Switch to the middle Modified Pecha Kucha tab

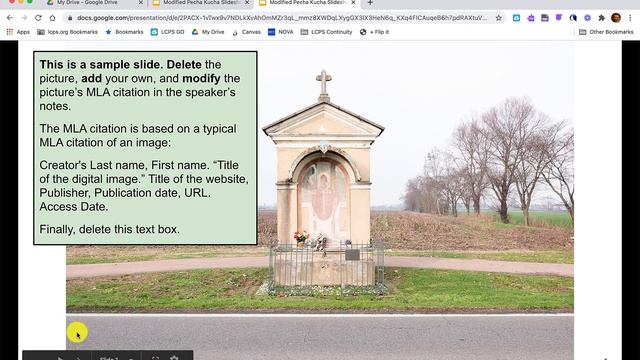click(200, 3)
